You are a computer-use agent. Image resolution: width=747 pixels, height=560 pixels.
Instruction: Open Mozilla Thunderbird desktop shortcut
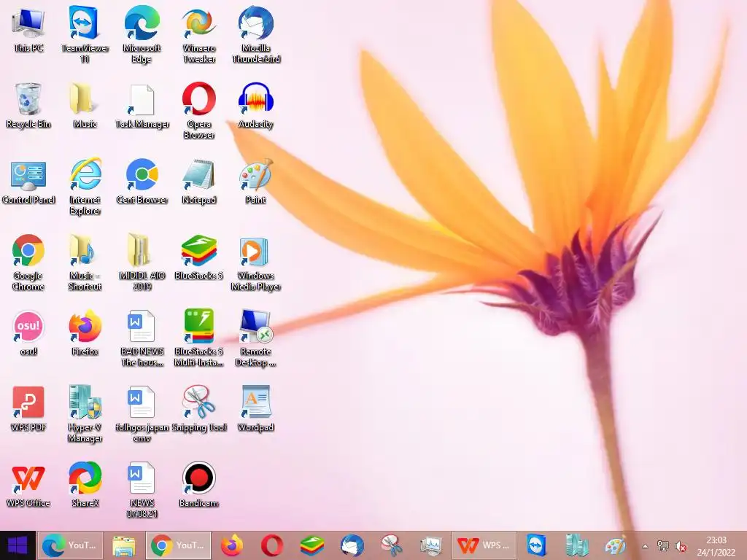pos(256,34)
